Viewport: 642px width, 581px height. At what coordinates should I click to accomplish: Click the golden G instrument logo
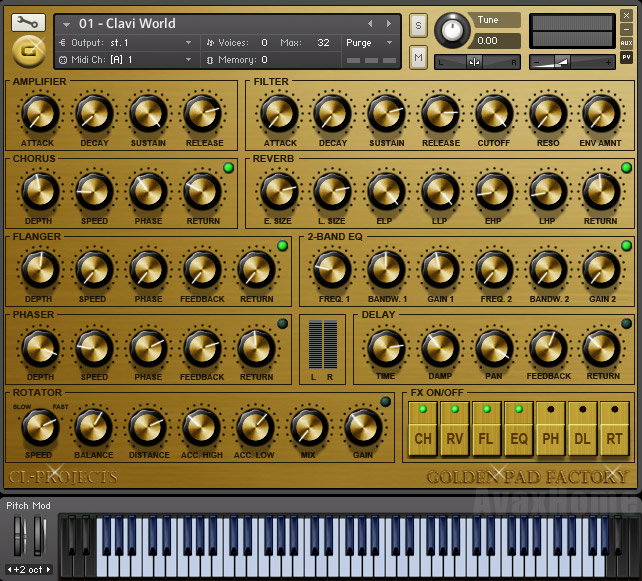29,52
